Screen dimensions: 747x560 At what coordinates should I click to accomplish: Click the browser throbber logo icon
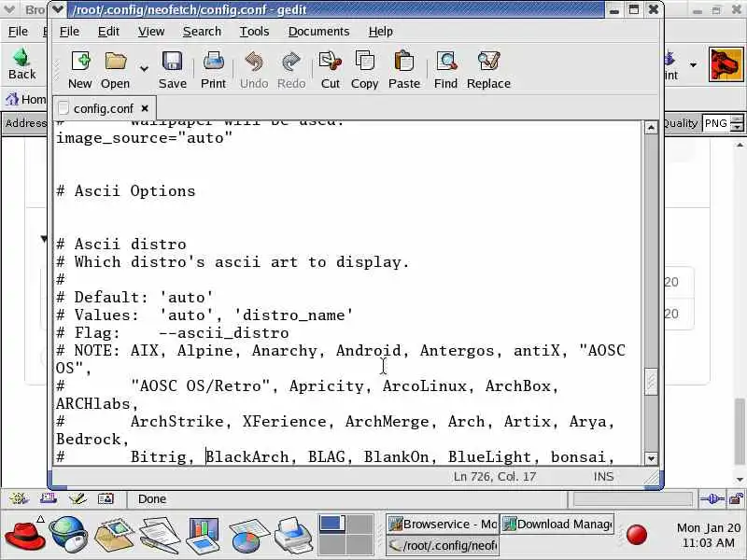click(726, 64)
